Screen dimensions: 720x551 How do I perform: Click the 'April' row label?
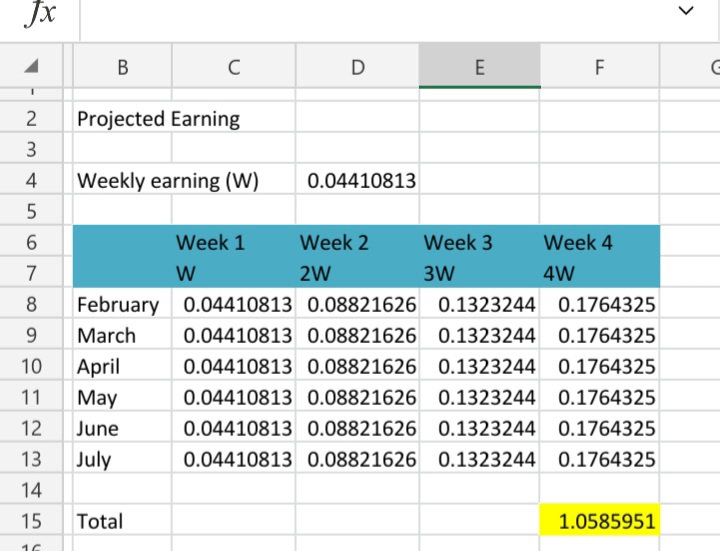click(122, 366)
